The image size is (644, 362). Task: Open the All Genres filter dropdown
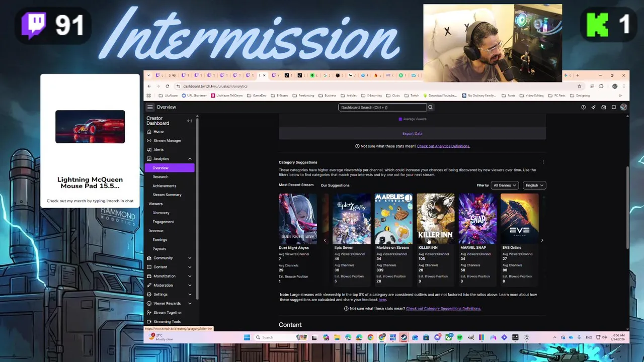pyautogui.click(x=505, y=186)
